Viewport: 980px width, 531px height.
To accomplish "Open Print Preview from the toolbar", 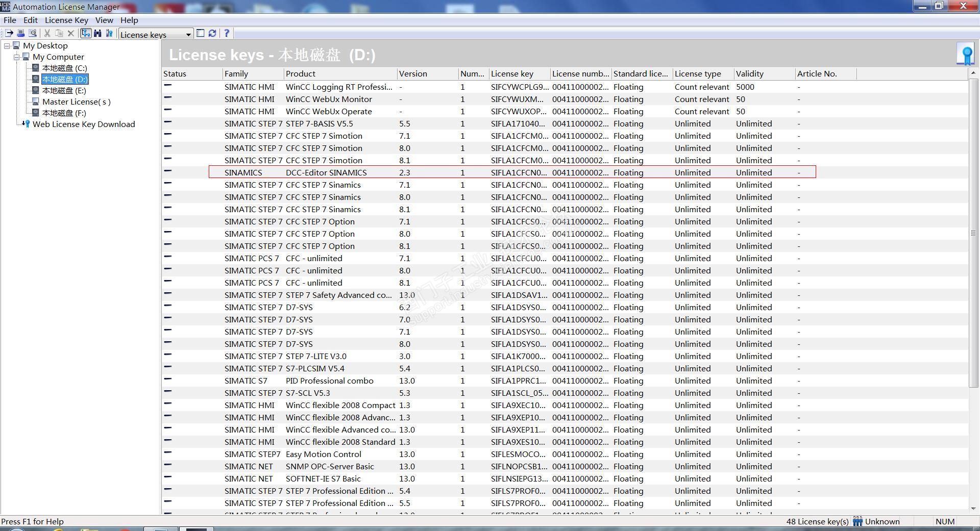I will (x=33, y=33).
